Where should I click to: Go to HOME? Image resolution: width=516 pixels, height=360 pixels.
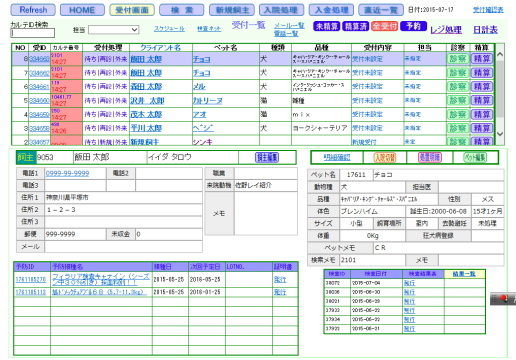click(x=82, y=10)
